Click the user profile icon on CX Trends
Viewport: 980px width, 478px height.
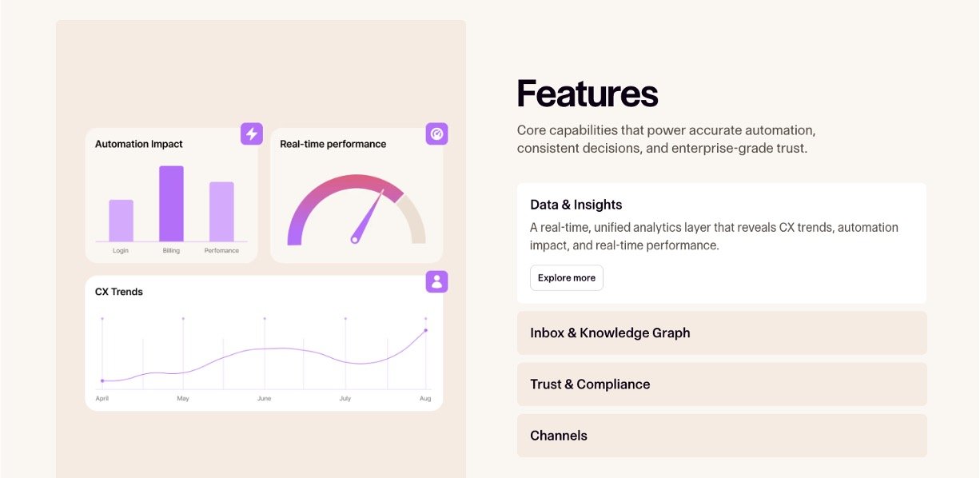pos(436,281)
